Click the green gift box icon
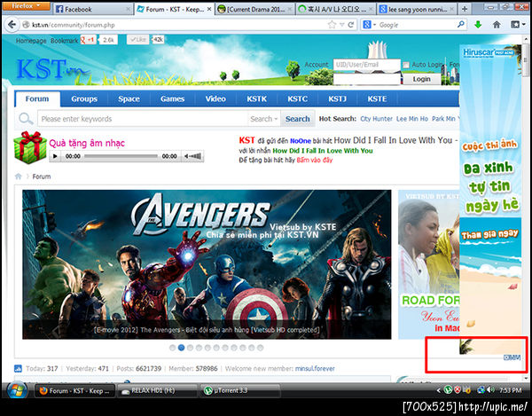 30,147
